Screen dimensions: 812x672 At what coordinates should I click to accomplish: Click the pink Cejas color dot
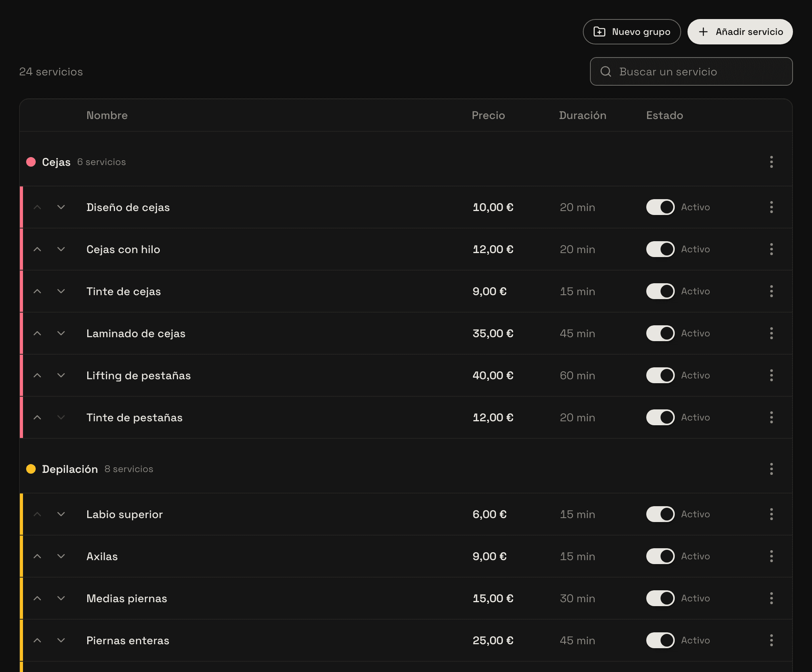coord(31,162)
